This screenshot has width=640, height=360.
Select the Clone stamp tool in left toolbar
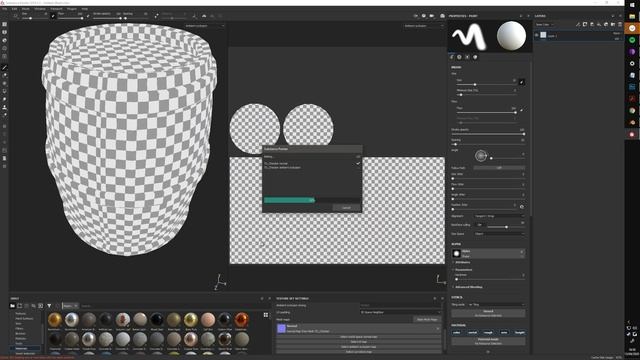point(4,107)
